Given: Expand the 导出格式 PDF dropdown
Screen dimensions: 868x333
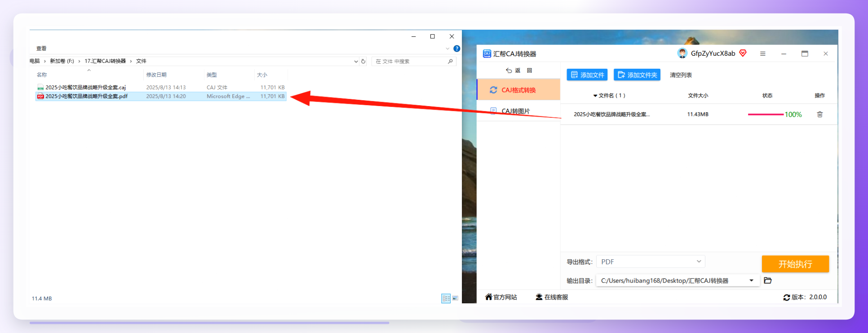Looking at the screenshot, I should [x=699, y=262].
